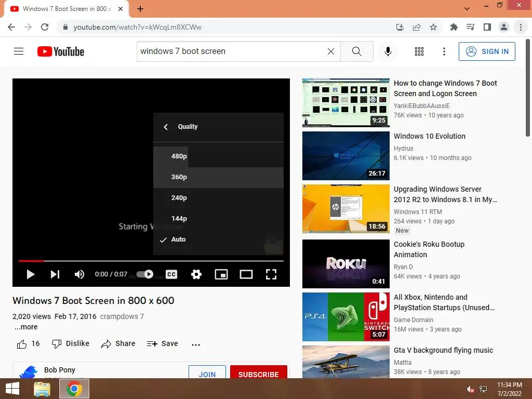
Task: Select 360p video quality
Action: point(218,177)
